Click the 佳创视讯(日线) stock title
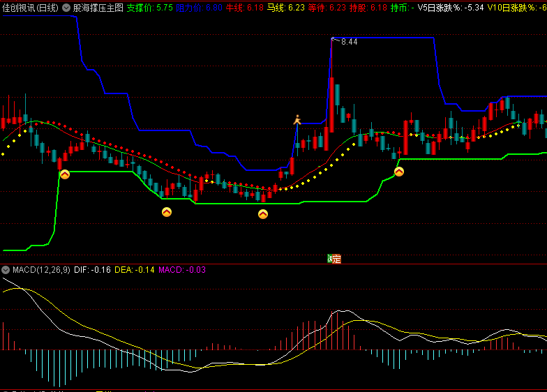Image resolution: width=547 pixels, height=392 pixels. pos(31,8)
